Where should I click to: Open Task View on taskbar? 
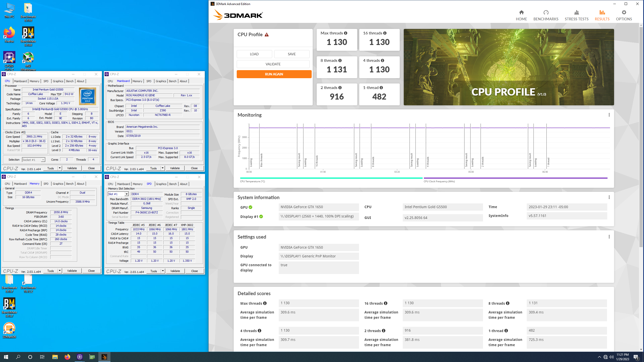click(x=42, y=357)
